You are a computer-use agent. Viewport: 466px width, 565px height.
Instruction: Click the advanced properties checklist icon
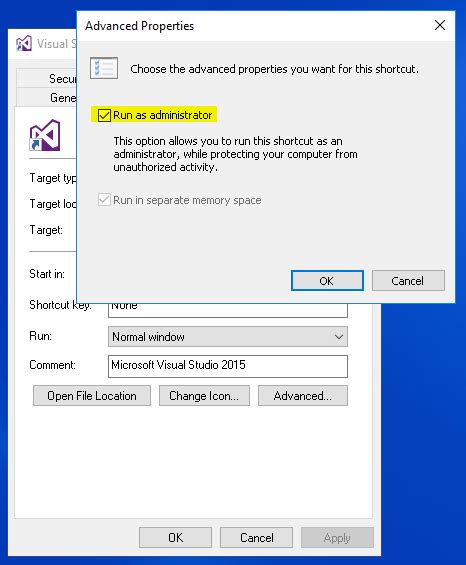pyautogui.click(x=104, y=68)
